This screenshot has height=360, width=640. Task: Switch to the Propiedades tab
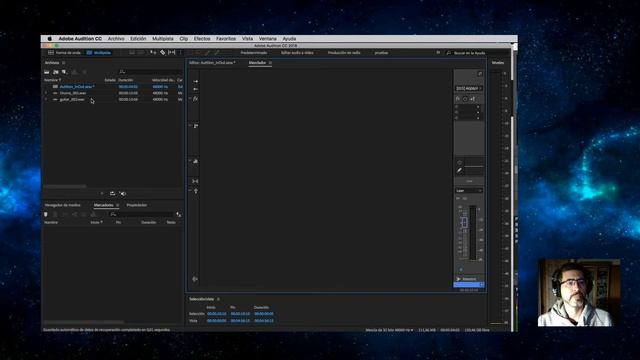[x=137, y=205]
